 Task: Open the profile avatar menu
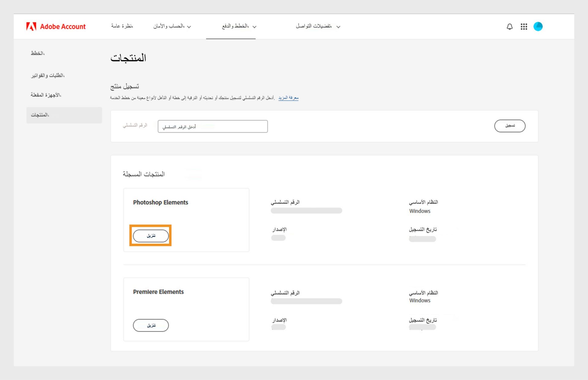click(x=538, y=26)
